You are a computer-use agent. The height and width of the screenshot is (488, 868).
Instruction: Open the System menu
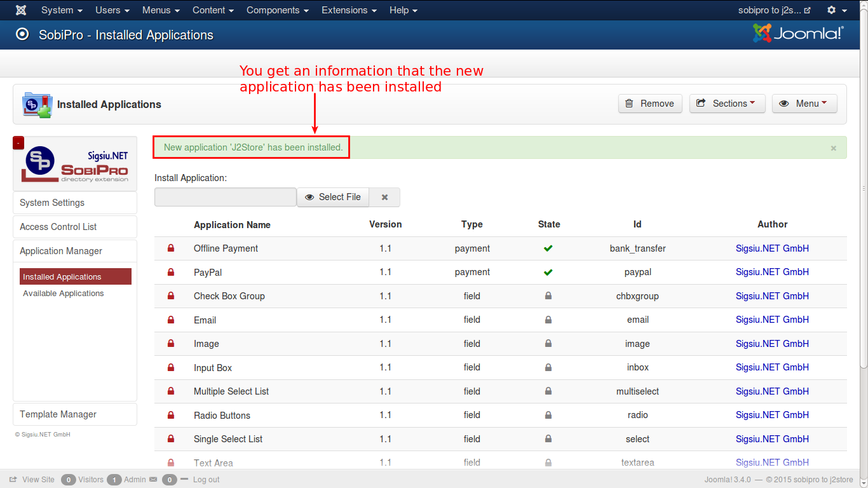tap(62, 10)
